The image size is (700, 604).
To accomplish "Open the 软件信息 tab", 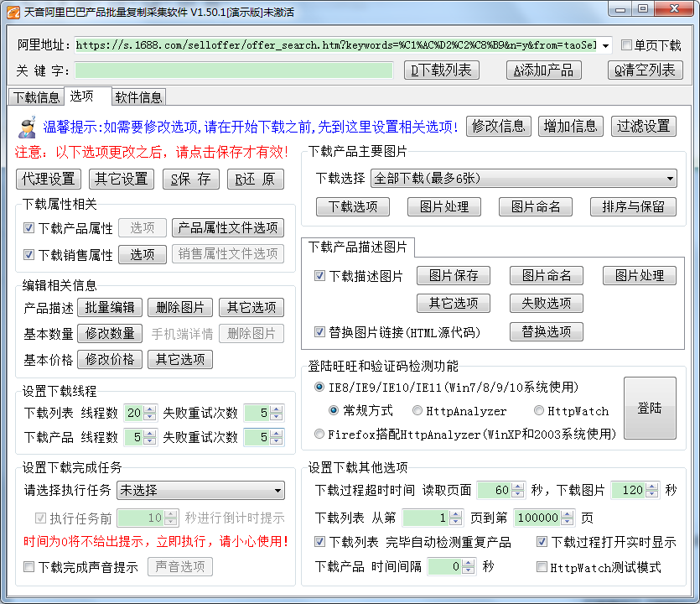I will pyautogui.click(x=139, y=97).
